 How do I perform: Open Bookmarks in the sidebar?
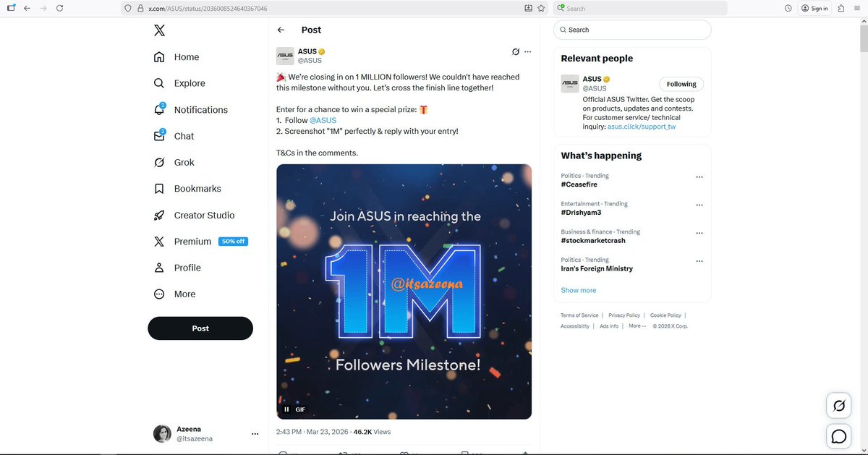coord(187,189)
